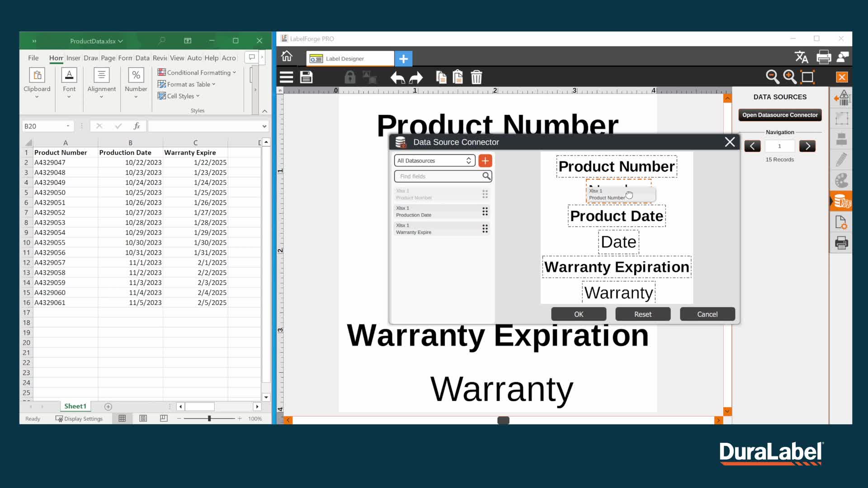This screenshot has height=488, width=868.
Task: Open the LabelForge hamburger menu
Action: pos(286,77)
